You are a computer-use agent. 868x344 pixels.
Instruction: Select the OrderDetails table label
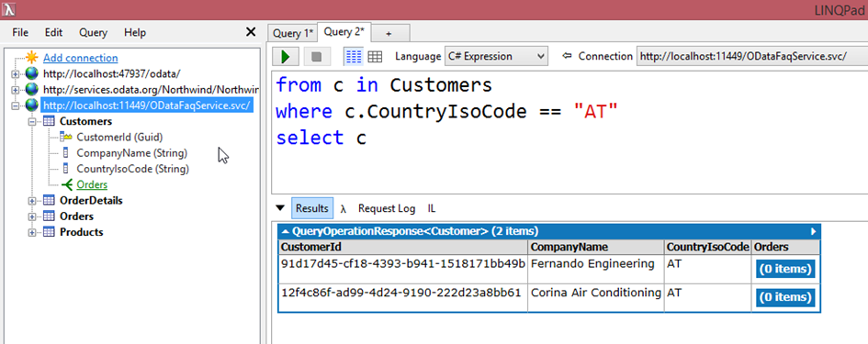[91, 200]
